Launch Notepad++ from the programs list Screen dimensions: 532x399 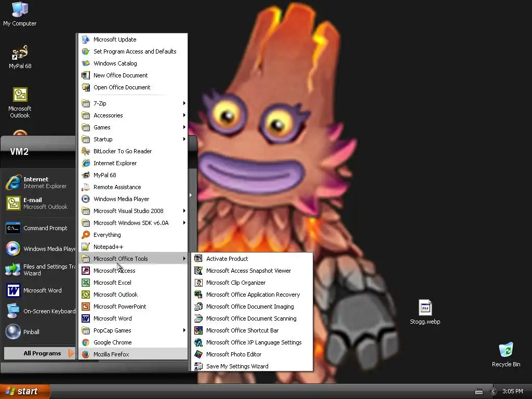pos(132,247)
